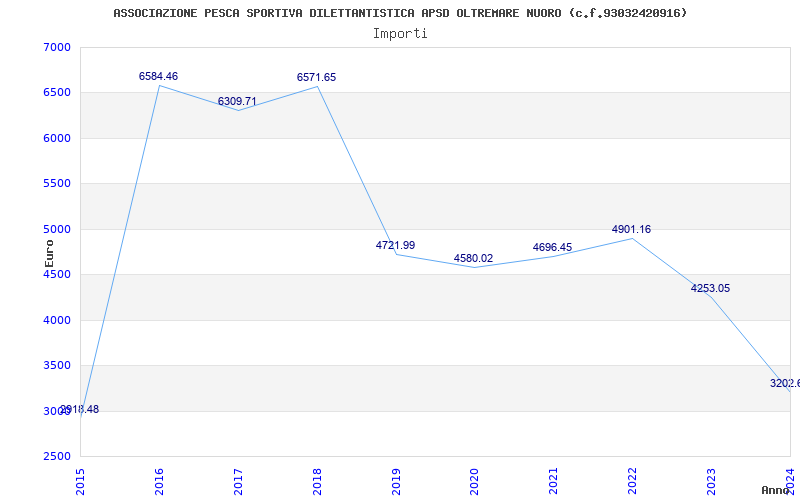
Task: Select the 4696.45 data label
Action: [x=553, y=247]
